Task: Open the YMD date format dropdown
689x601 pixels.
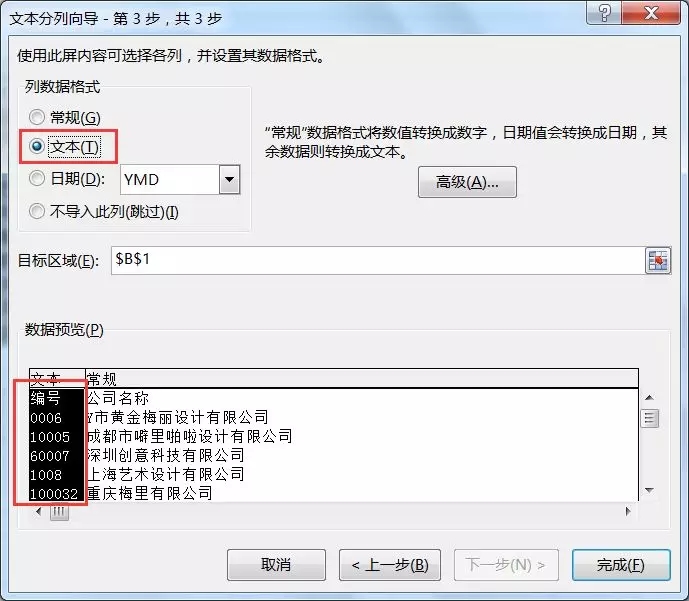Action: click(229, 179)
